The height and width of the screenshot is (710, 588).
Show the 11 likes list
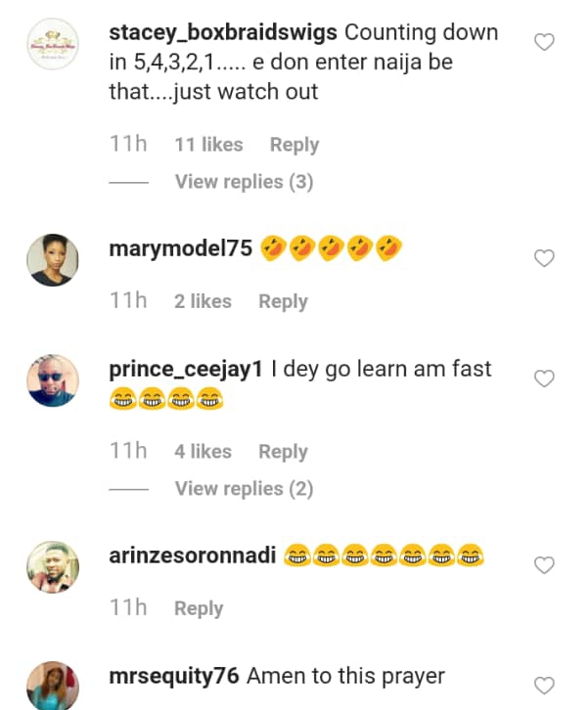(x=208, y=145)
